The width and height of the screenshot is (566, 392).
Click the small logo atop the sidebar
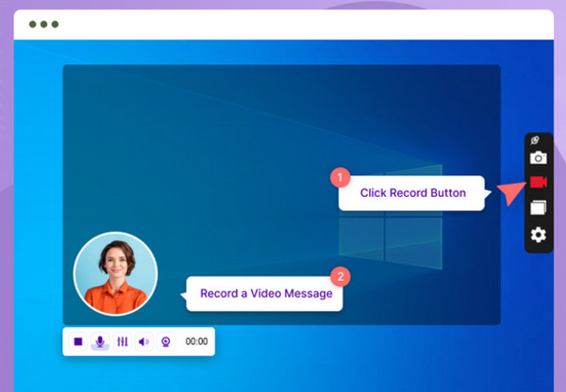click(x=535, y=139)
